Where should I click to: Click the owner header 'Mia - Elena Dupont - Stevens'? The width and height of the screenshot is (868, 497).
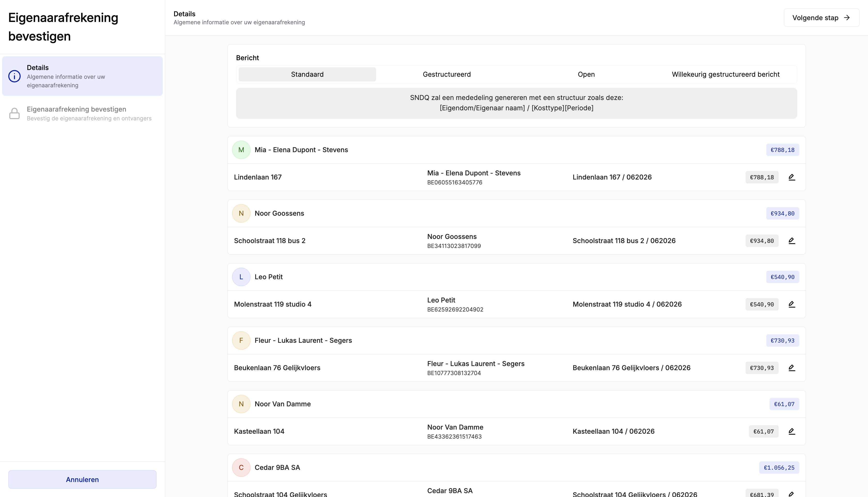point(301,150)
